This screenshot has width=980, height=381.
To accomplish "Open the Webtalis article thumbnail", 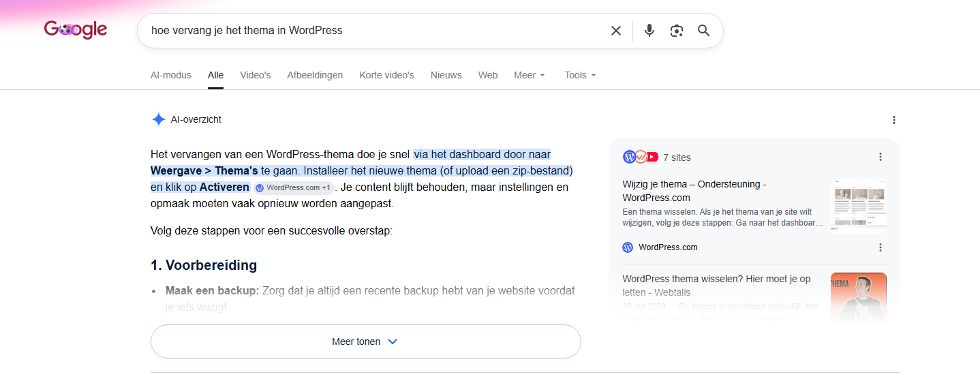I will [x=859, y=298].
